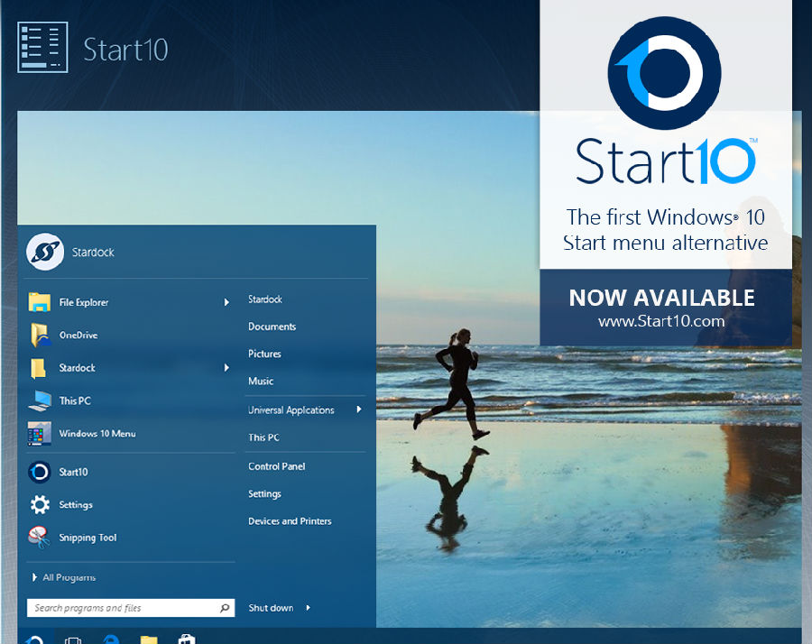Open This PC computer icon in left column
This screenshot has height=644, width=812.
tap(40, 400)
